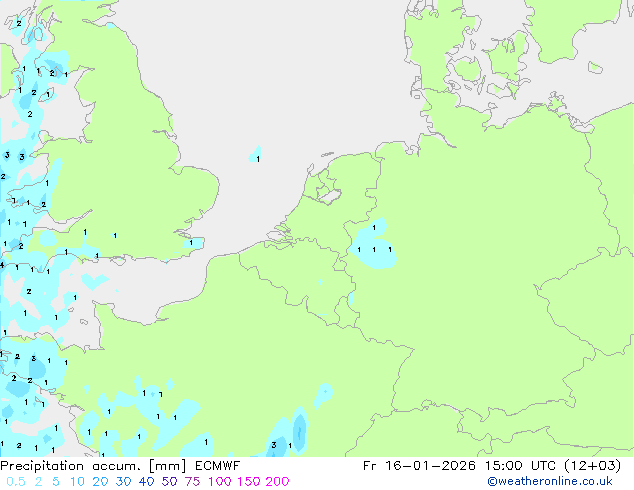Select the 10 mm legend value
Viewport: 634px width, 490px height.
77,482
